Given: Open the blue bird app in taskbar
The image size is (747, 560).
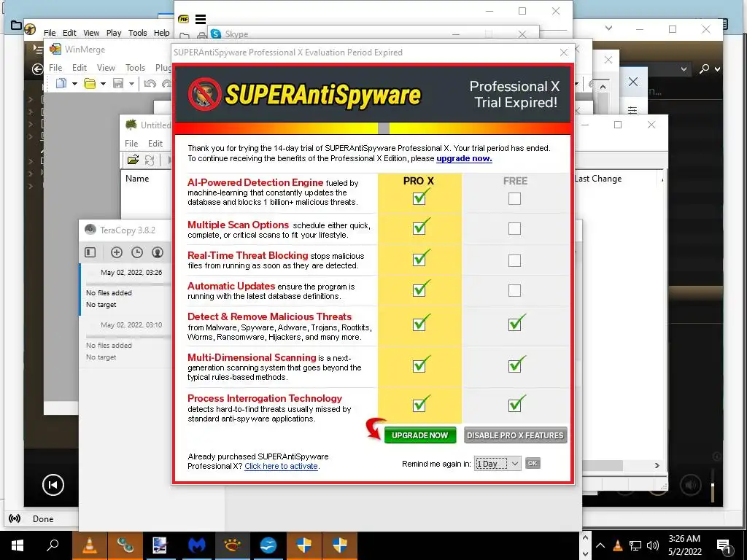Looking at the screenshot, I should (x=268, y=545).
